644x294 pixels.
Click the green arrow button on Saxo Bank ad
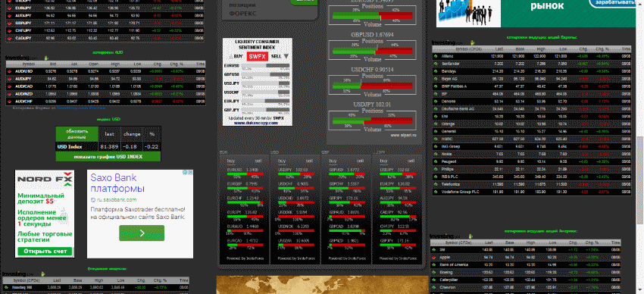[142, 233]
